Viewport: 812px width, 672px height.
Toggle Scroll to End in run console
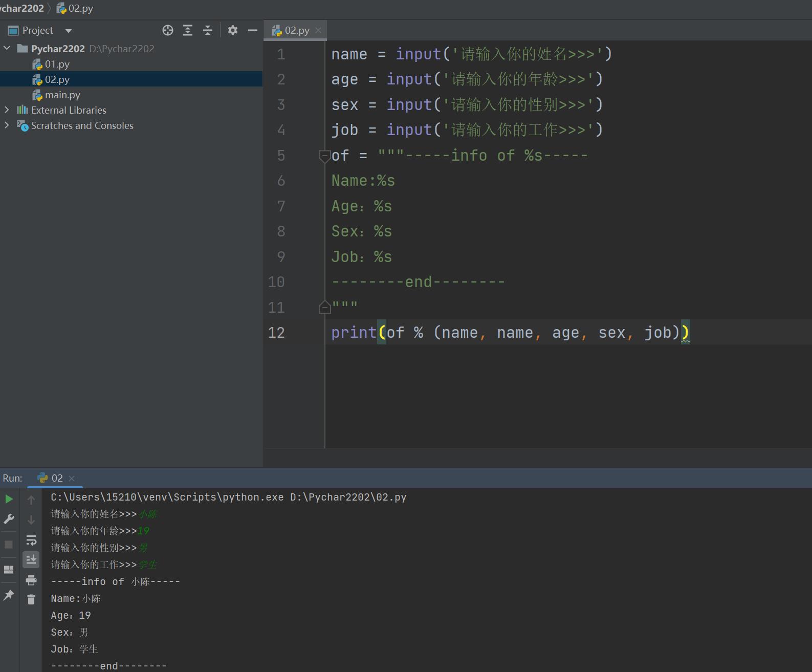[31, 559]
